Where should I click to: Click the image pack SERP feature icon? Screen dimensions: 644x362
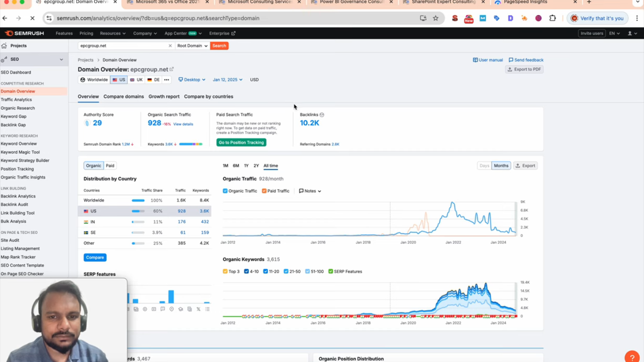point(136,309)
